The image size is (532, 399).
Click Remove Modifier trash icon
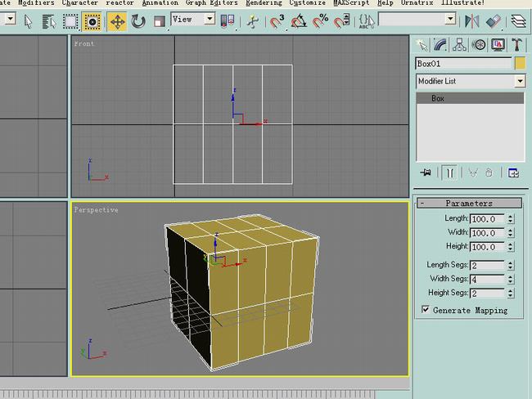[x=489, y=173]
